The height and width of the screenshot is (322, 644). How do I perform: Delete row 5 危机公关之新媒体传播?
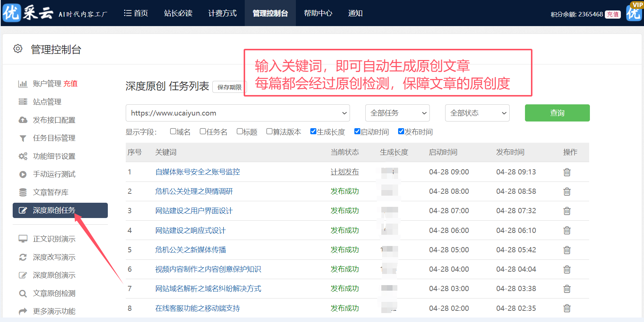click(x=567, y=250)
